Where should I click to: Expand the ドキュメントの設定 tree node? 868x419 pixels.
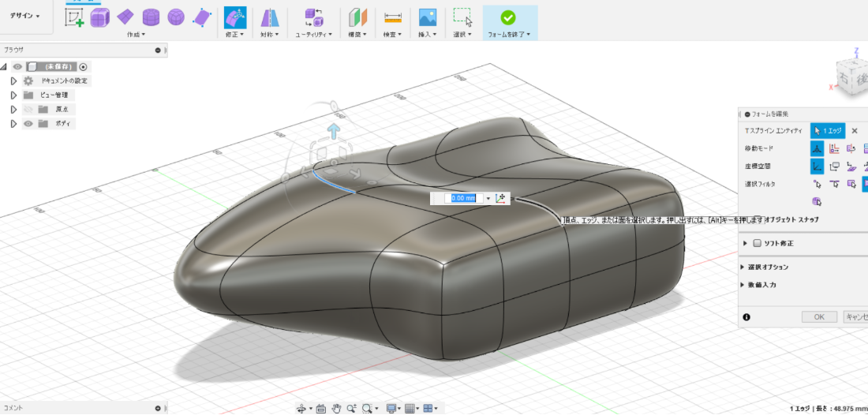pos(13,80)
